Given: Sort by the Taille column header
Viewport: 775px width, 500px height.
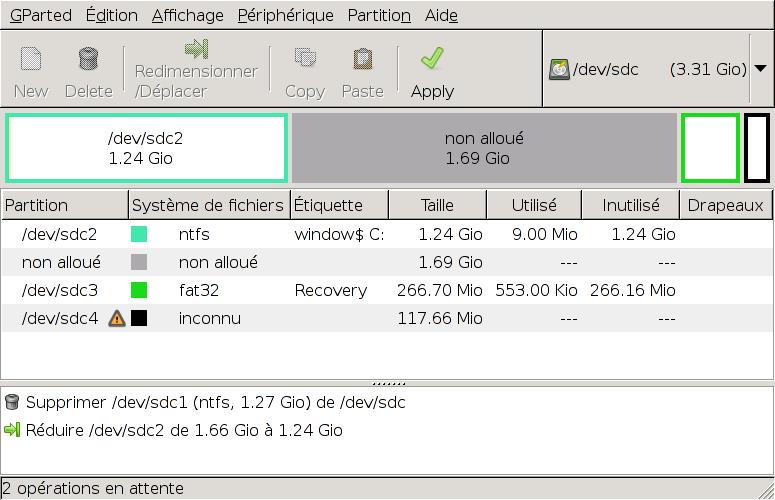Looking at the screenshot, I should [x=437, y=205].
